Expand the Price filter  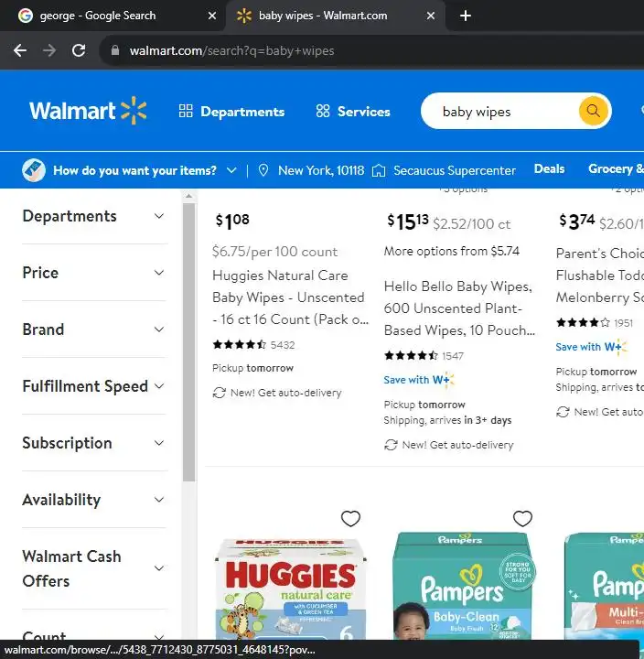(93, 273)
